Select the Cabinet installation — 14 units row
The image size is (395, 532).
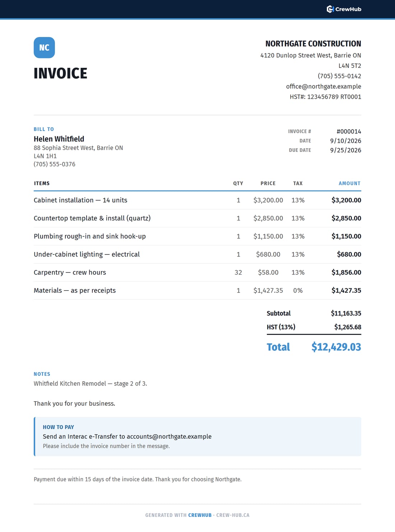[x=197, y=200]
